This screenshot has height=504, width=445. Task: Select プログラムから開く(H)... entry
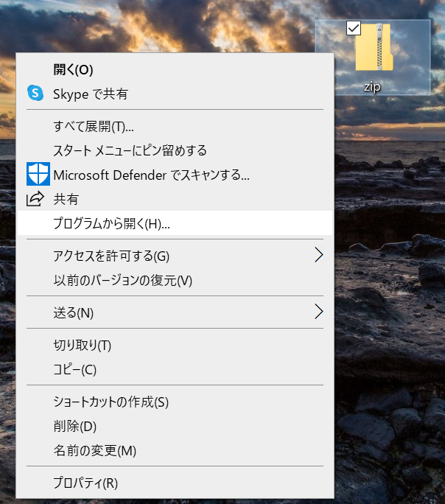(x=175, y=223)
